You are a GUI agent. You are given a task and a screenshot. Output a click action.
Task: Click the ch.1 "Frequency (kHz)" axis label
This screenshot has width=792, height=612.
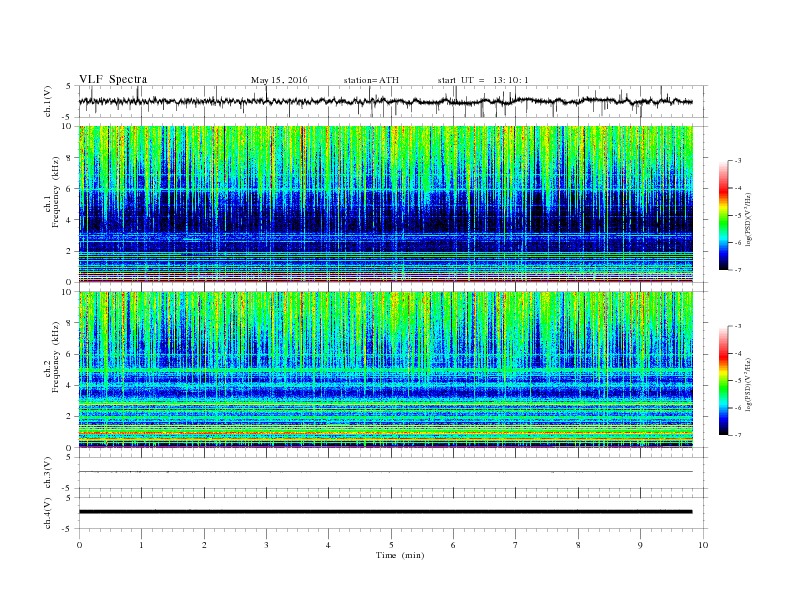tap(56, 192)
